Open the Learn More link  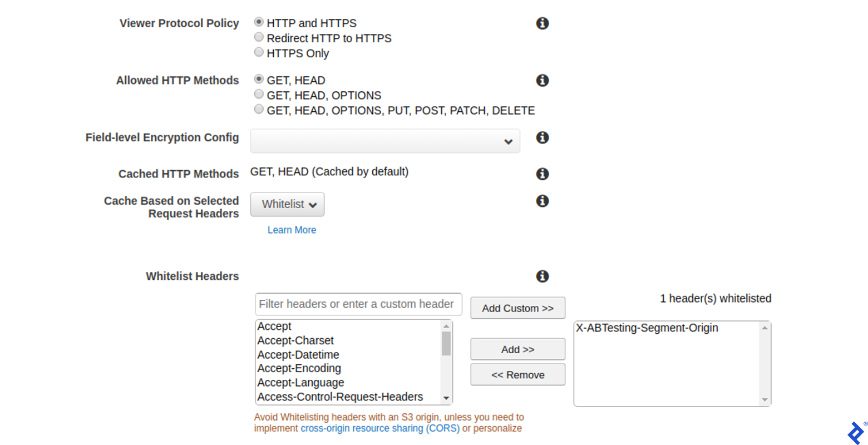click(292, 230)
